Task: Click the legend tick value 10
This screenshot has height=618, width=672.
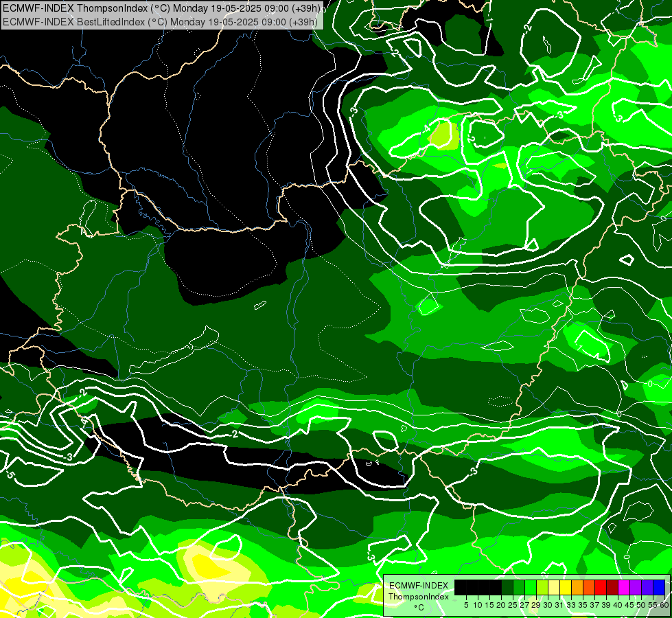Action: (x=478, y=605)
